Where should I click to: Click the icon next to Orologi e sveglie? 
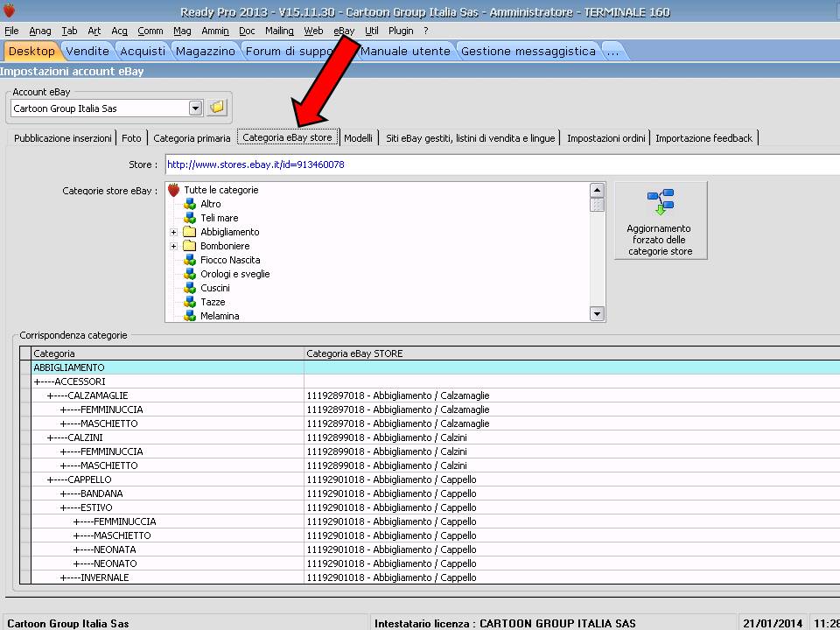tap(190, 274)
